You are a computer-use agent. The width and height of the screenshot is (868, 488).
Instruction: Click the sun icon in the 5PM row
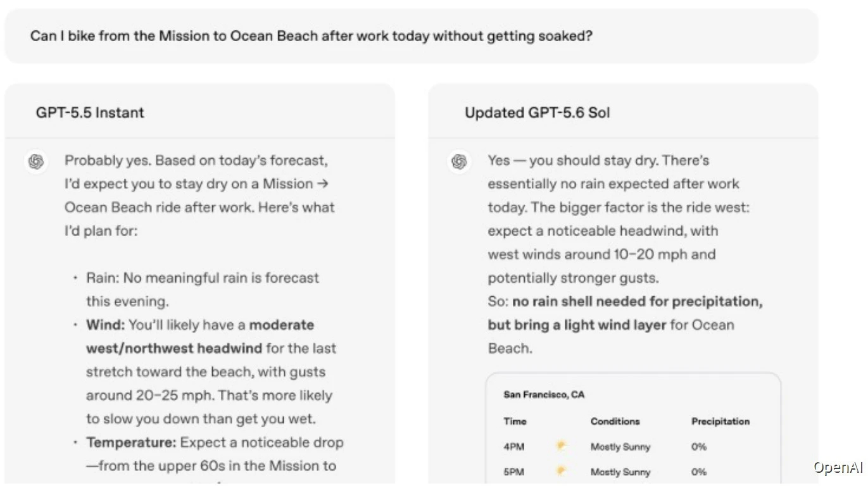pyautogui.click(x=560, y=472)
